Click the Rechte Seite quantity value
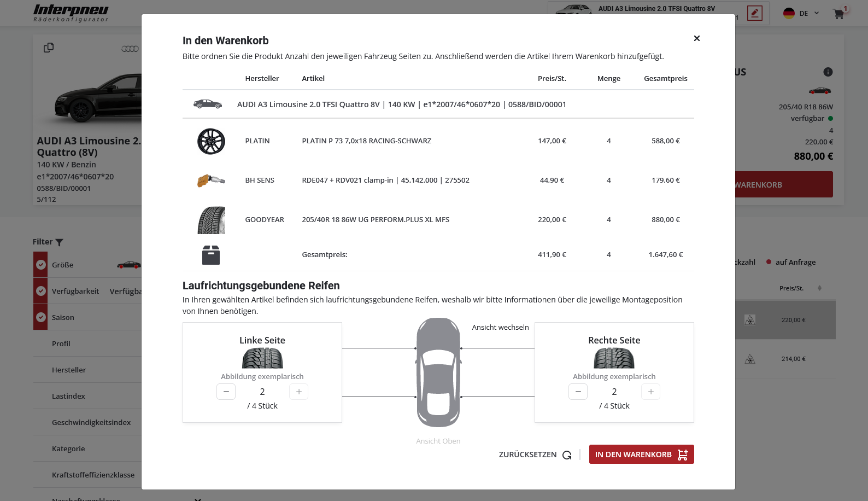This screenshot has width=868, height=501. 614,392
